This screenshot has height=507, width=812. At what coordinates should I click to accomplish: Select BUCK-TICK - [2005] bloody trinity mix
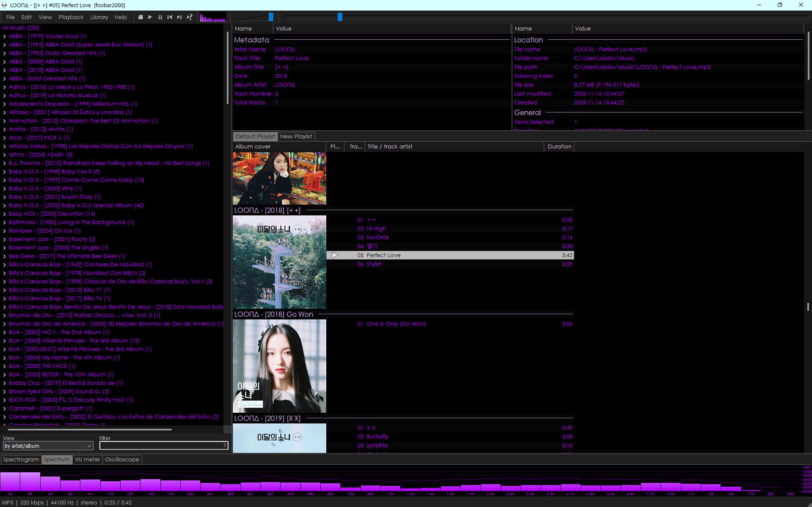point(71,400)
